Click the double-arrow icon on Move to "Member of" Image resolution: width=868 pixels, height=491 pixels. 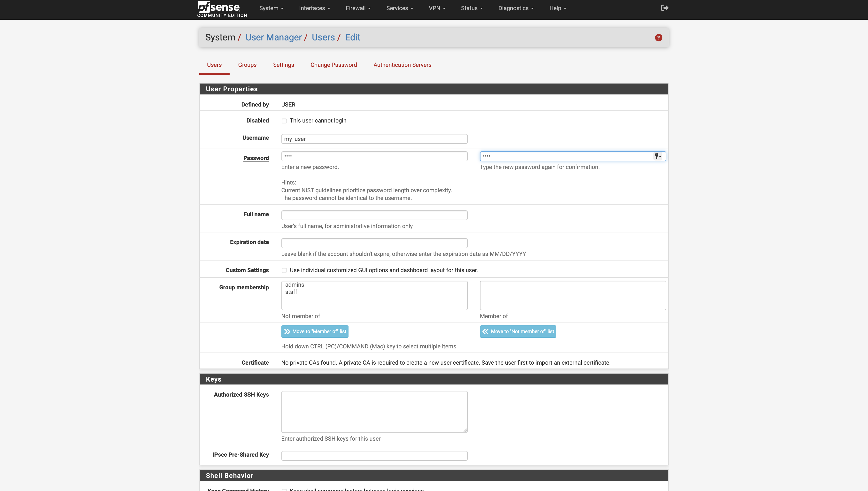click(x=287, y=331)
